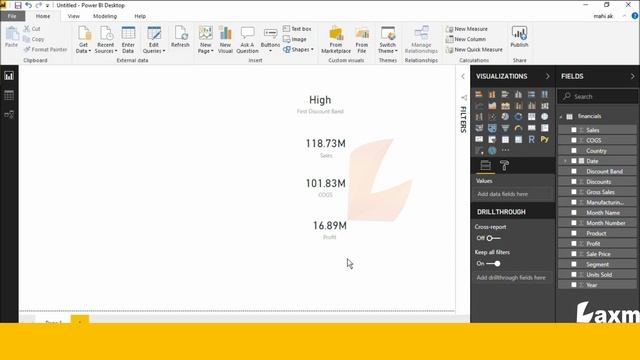Image resolution: width=640 pixels, height=360 pixels.
Task: Click the Save icon in title bar
Action: (18, 5)
